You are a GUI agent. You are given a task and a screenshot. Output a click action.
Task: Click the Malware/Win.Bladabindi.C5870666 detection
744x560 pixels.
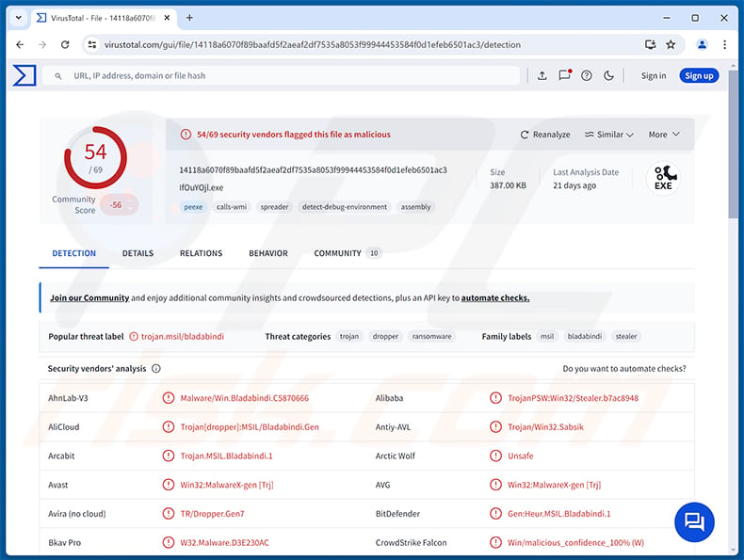click(x=244, y=398)
